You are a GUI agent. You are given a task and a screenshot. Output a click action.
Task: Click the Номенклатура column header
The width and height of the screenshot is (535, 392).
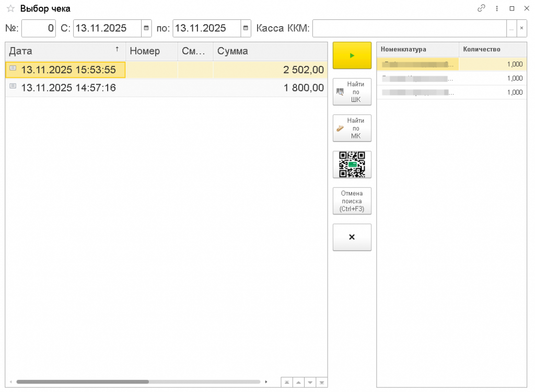click(417, 50)
